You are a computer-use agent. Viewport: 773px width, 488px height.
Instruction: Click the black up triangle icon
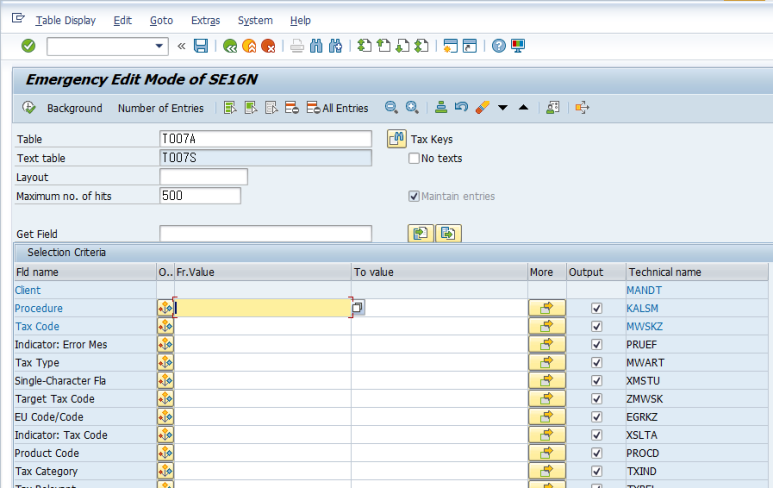click(524, 107)
